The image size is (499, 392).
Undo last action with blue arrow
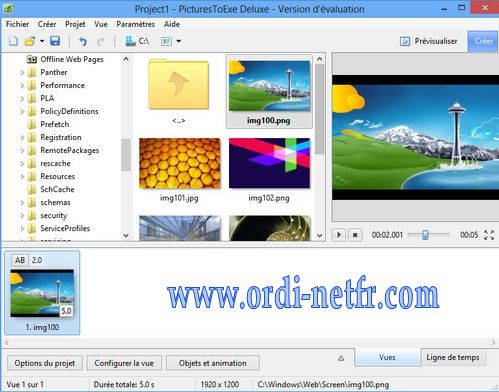click(83, 41)
